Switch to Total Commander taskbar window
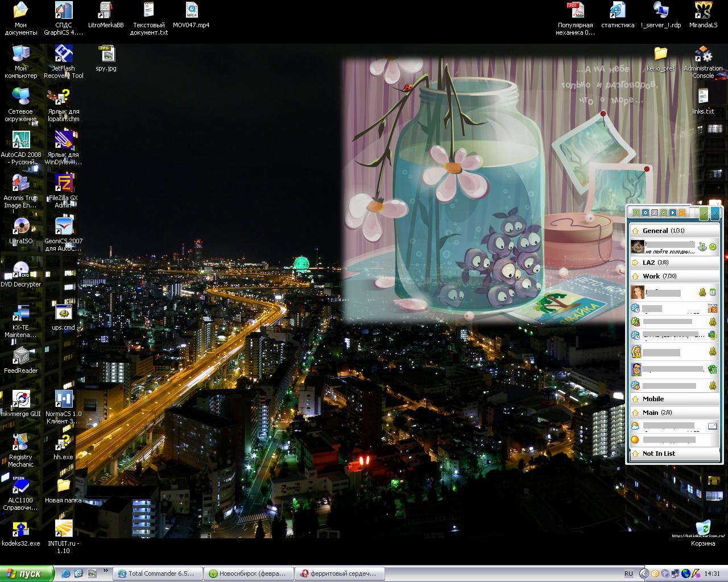This screenshot has height=582, width=728. click(158, 573)
